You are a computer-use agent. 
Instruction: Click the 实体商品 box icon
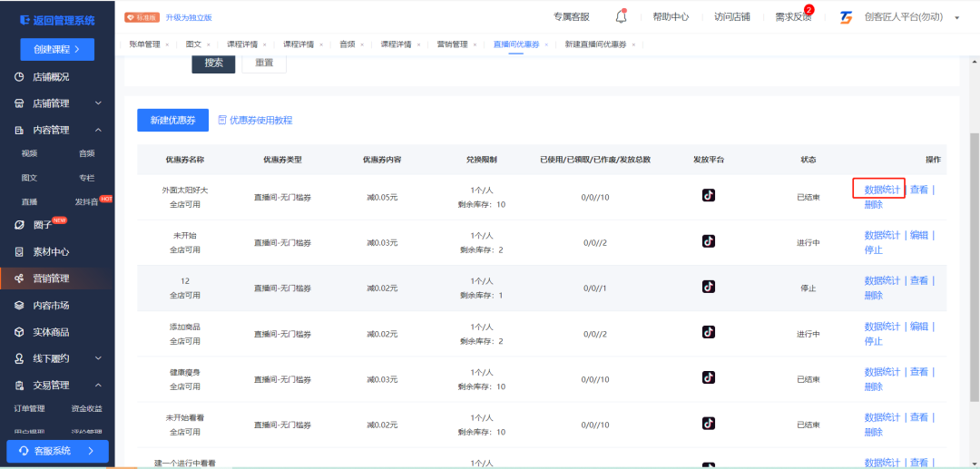(x=19, y=332)
